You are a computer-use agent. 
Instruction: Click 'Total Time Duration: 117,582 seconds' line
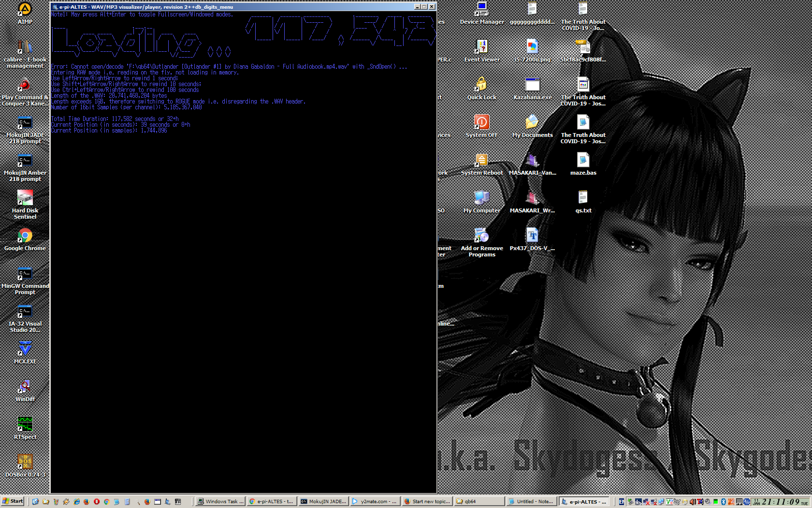pos(115,119)
